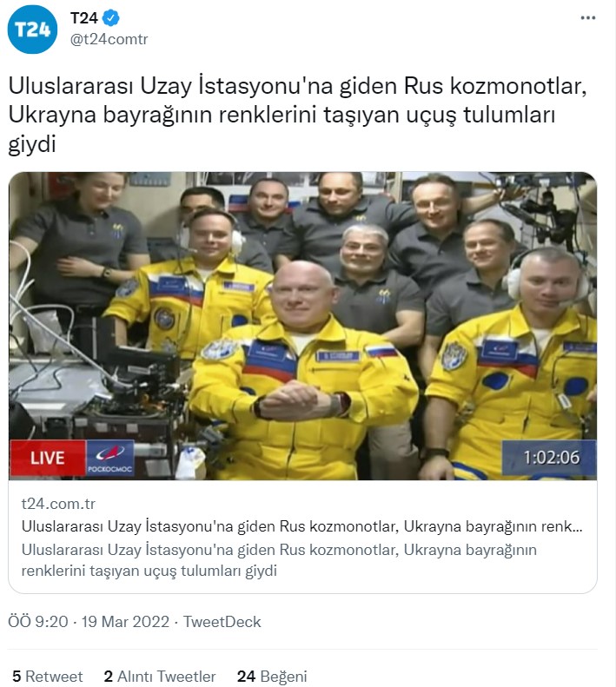Open the T24 profile avatar
The width and height of the screenshot is (616, 687).
32,29
